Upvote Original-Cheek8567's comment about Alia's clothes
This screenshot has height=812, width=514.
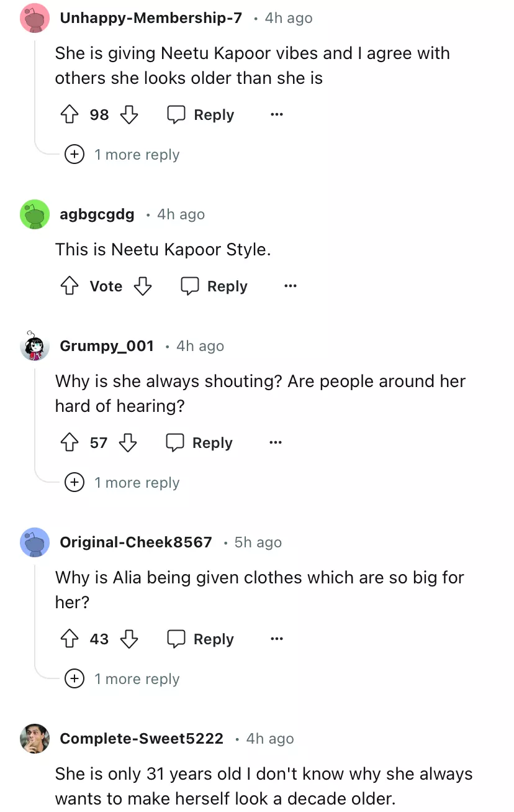click(x=68, y=639)
